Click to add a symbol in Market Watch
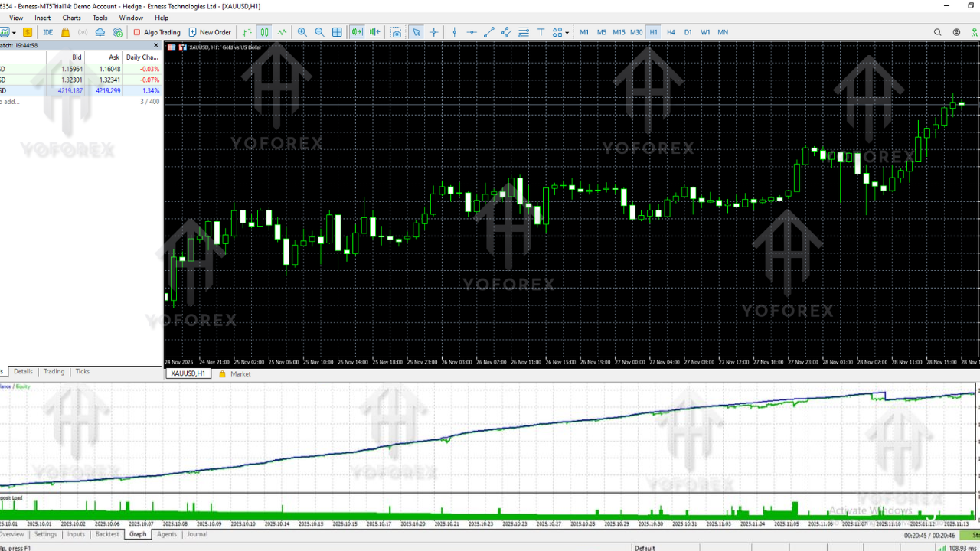 pos(15,101)
